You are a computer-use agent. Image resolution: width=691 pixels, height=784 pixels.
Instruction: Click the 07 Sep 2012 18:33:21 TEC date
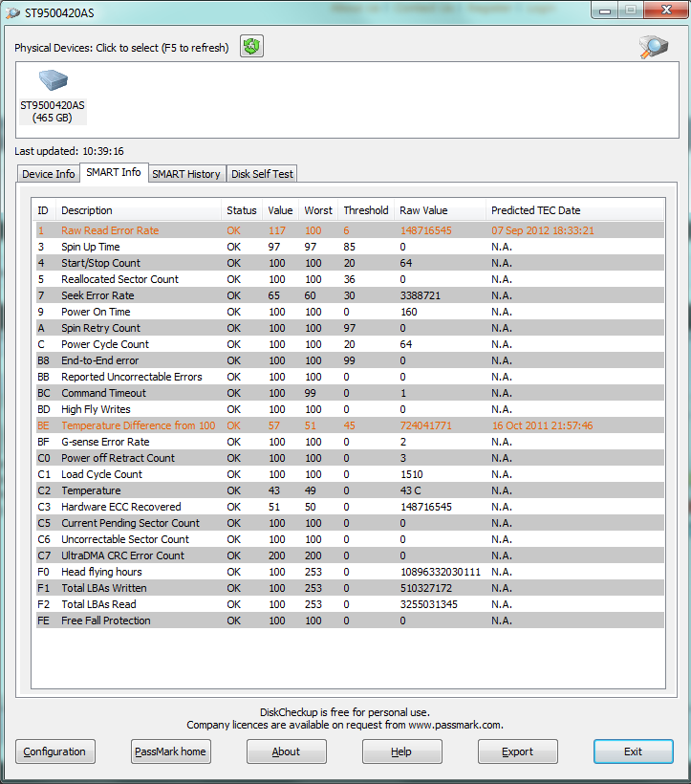click(543, 230)
